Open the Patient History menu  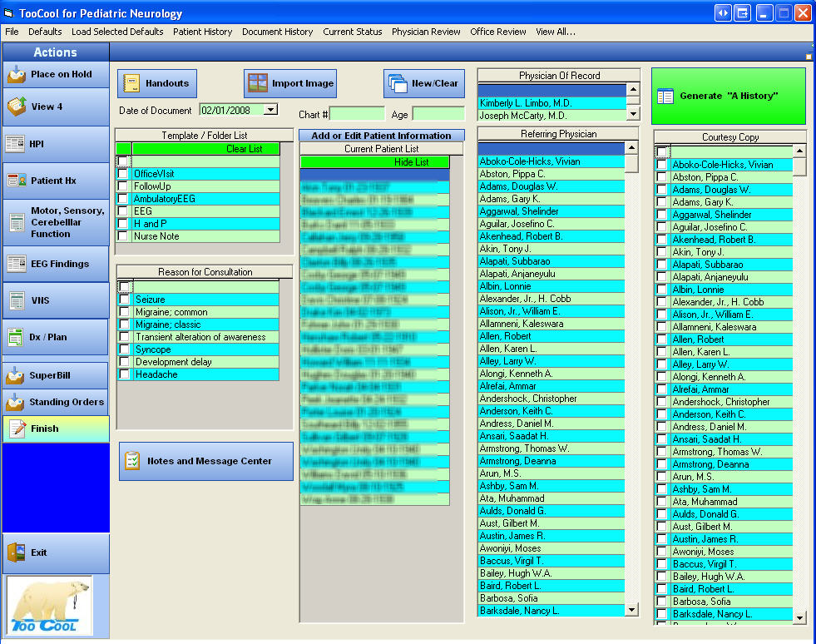(x=202, y=32)
